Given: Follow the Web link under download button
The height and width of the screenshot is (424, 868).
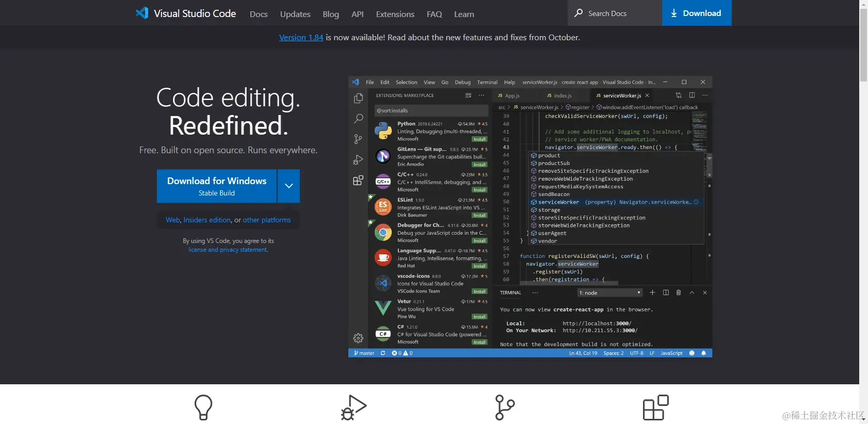Looking at the screenshot, I should tap(173, 220).
